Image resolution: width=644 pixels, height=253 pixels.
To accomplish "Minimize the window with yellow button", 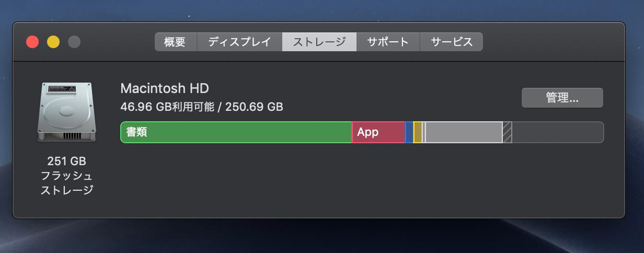I will 53,42.
